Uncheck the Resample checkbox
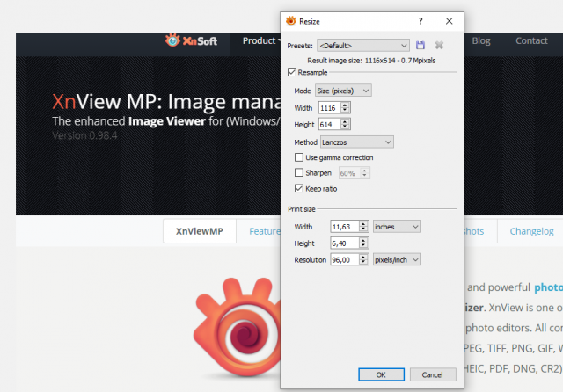Screen dimensions: 563x392 [x=292, y=72]
